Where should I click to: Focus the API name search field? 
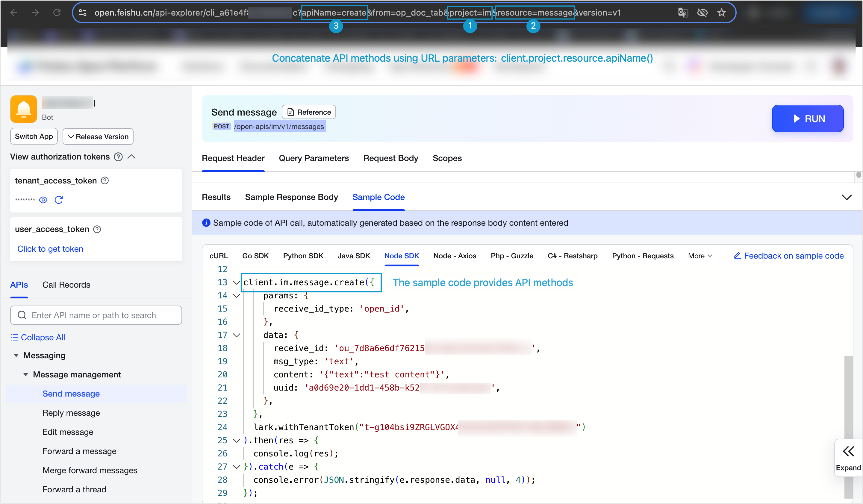point(96,315)
